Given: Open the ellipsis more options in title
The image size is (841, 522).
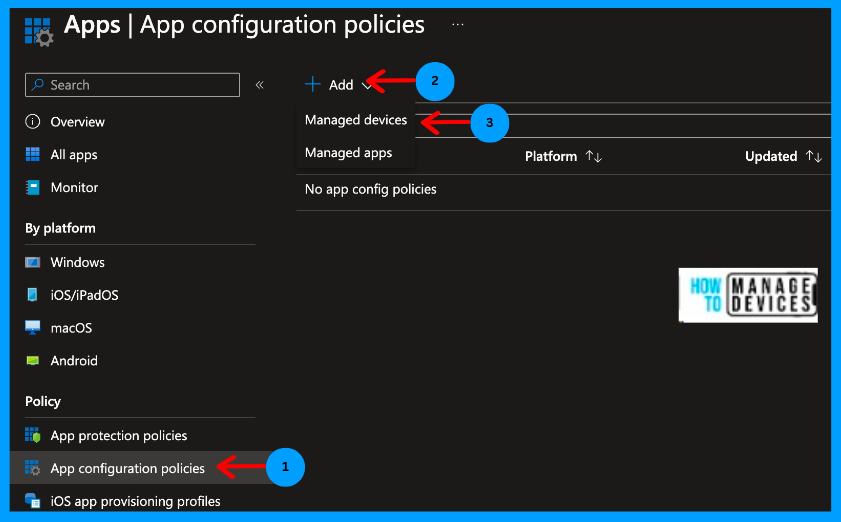Looking at the screenshot, I should [x=458, y=25].
